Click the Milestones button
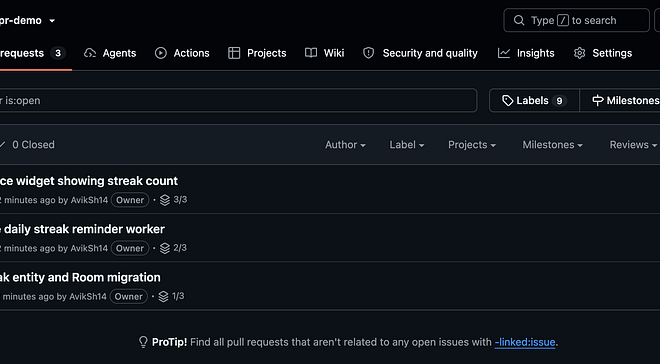660x364 pixels. 620,101
